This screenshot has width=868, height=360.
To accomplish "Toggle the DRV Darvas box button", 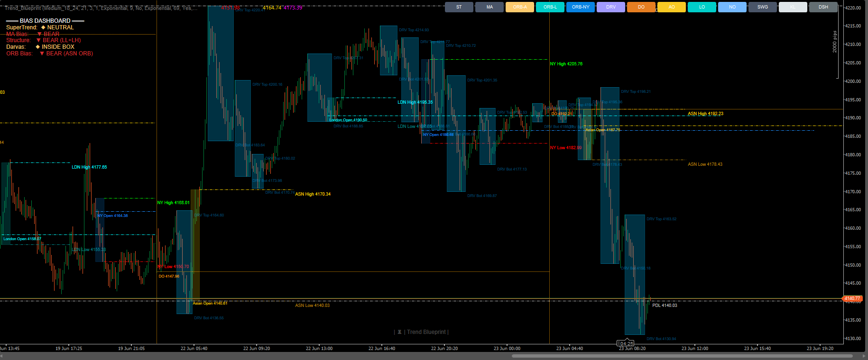I will click(611, 7).
